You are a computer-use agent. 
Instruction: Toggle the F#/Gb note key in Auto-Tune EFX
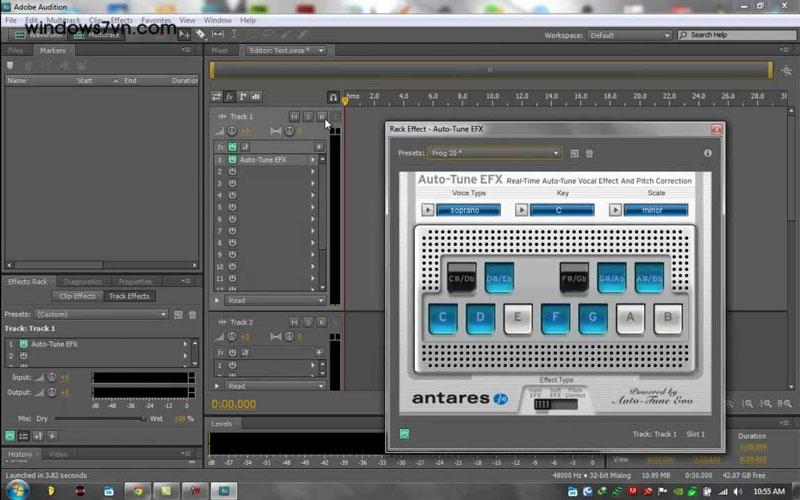[x=574, y=278]
